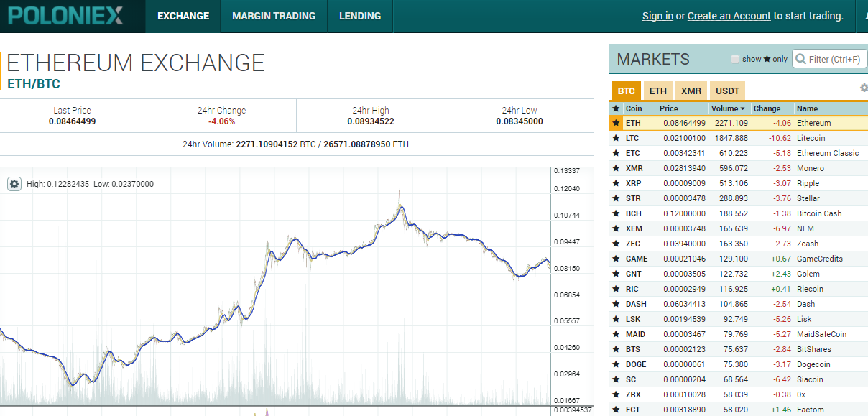
Task: Click the star icon beside LTC
Action: point(616,138)
